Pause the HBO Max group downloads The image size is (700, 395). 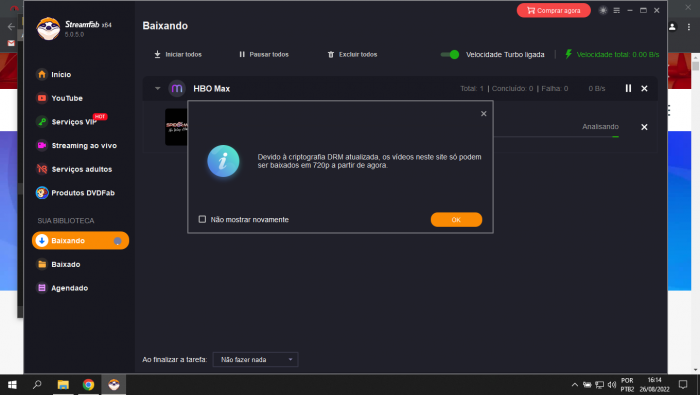628,88
